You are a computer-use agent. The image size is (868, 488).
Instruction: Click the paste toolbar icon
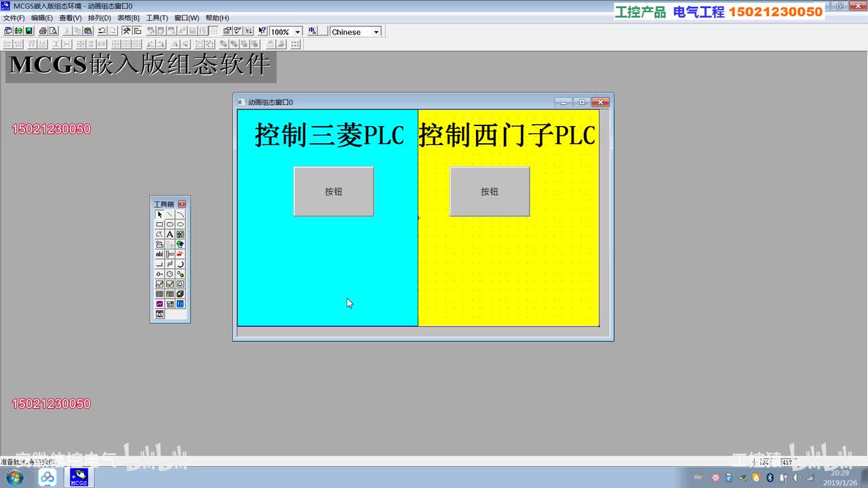tap(88, 31)
